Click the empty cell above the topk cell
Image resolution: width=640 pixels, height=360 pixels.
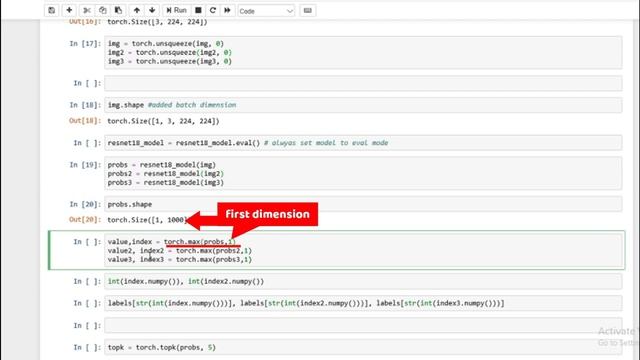[x=363, y=325]
